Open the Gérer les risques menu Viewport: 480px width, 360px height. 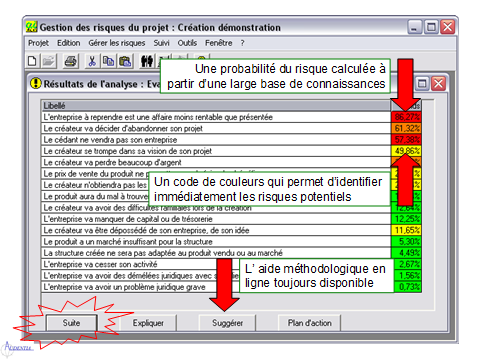pyautogui.click(x=117, y=43)
